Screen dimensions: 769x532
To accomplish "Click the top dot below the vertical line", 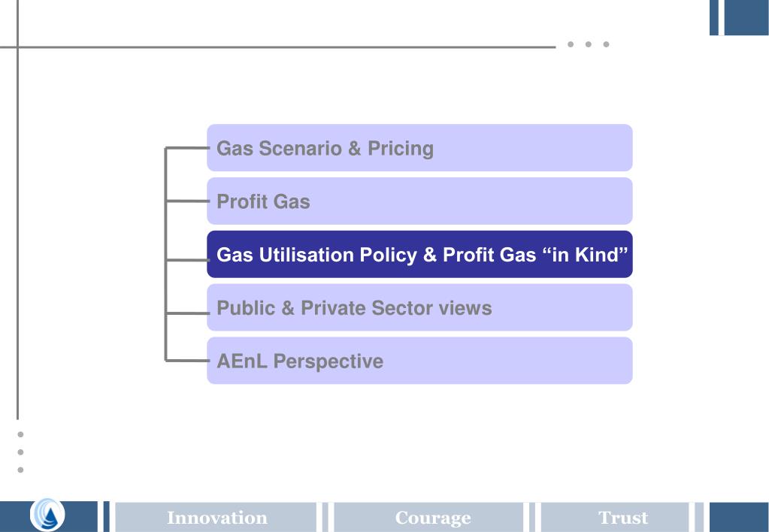I will 20,434.
